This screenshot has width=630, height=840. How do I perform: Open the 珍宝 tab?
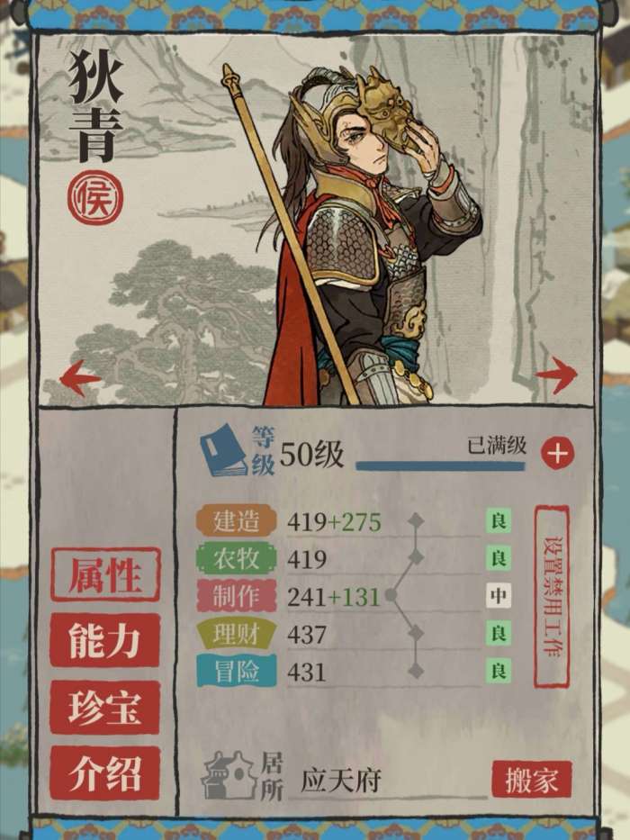[105, 708]
